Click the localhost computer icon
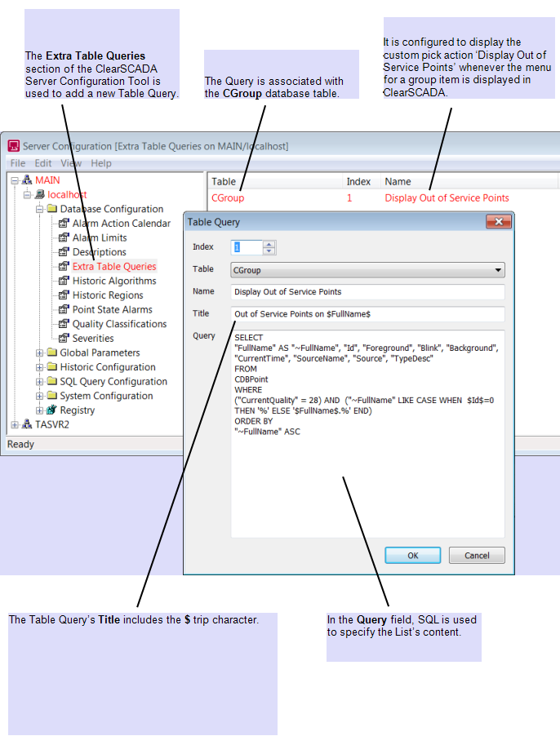 tap(39, 195)
